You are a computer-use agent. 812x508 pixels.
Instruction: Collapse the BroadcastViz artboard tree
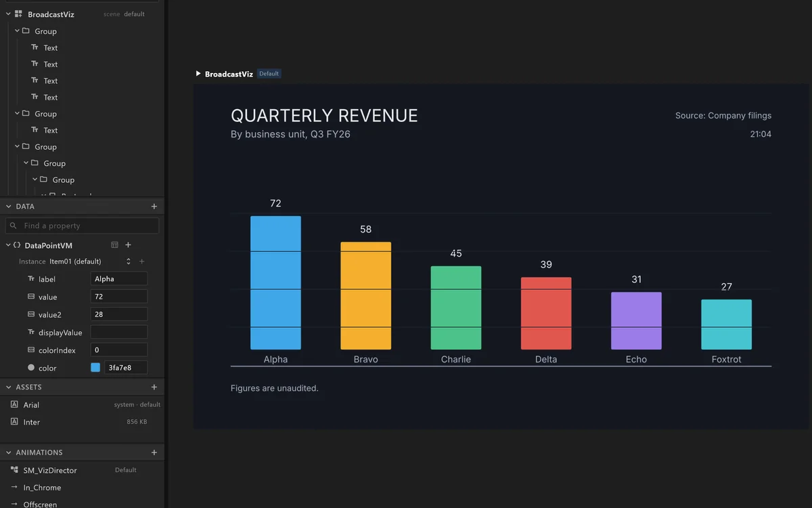click(7, 14)
